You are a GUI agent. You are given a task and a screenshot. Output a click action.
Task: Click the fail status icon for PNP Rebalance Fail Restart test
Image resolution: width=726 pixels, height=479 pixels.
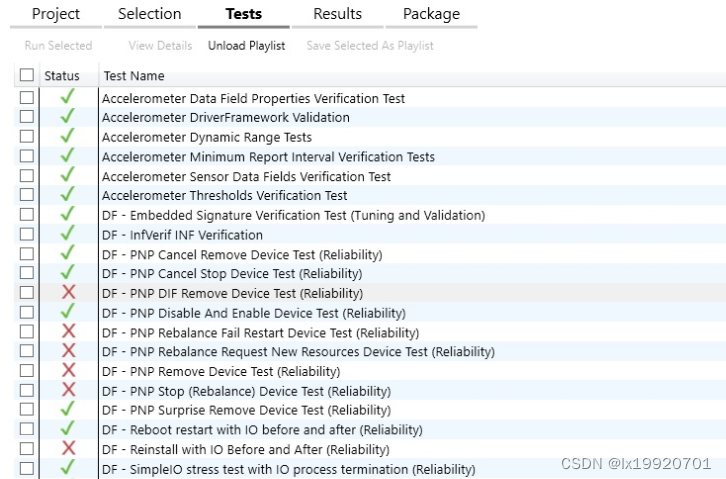pos(68,332)
